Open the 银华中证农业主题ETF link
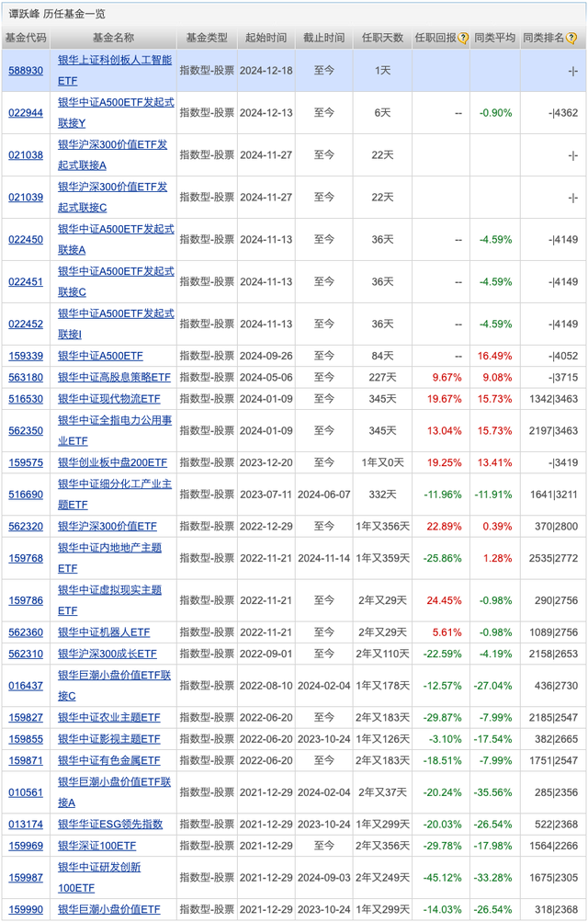Viewport: 588px width, 922px height. click(108, 718)
